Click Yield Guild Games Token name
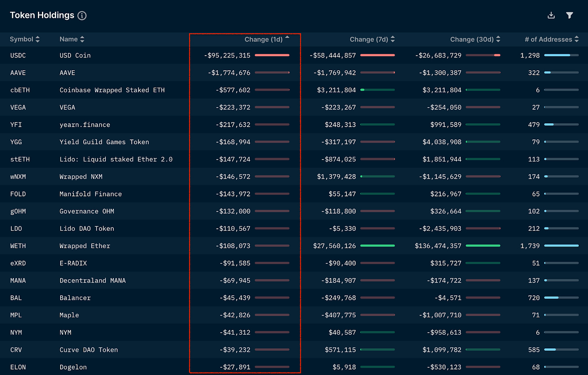 click(104, 142)
